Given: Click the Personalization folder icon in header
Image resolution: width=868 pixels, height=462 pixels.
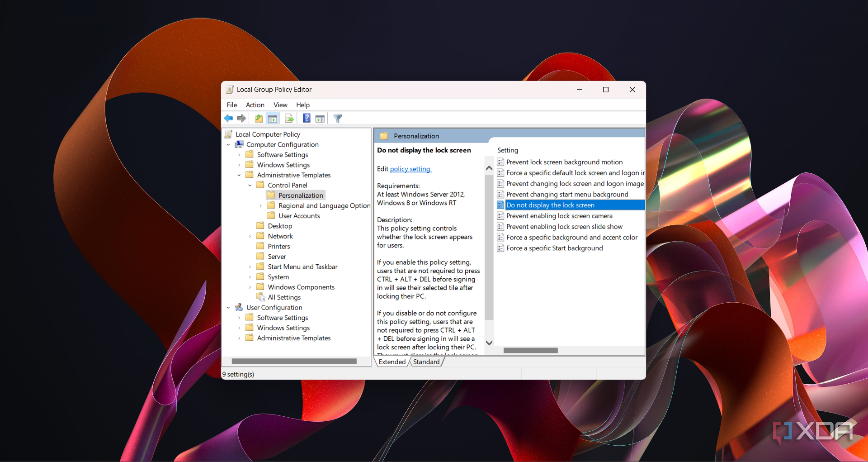Looking at the screenshot, I should pos(384,136).
